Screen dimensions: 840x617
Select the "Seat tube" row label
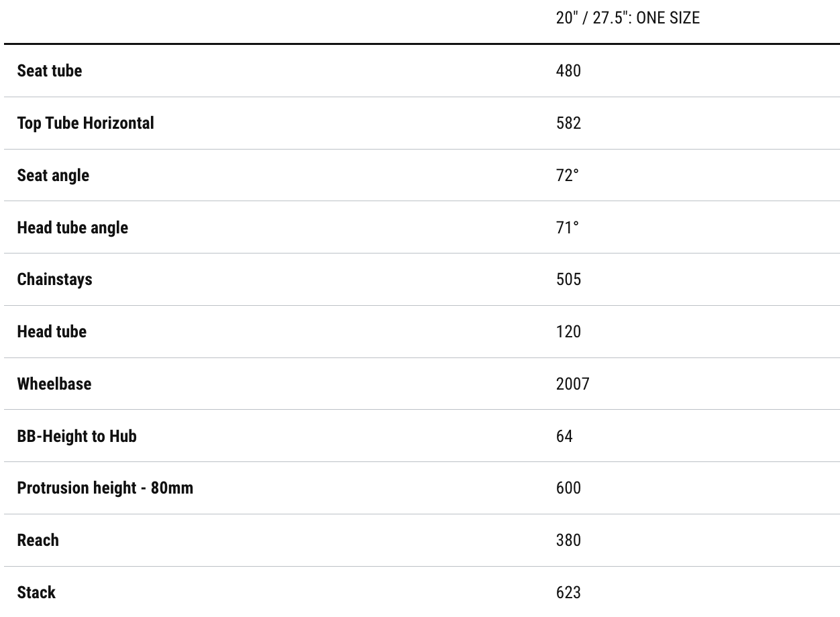click(50, 70)
